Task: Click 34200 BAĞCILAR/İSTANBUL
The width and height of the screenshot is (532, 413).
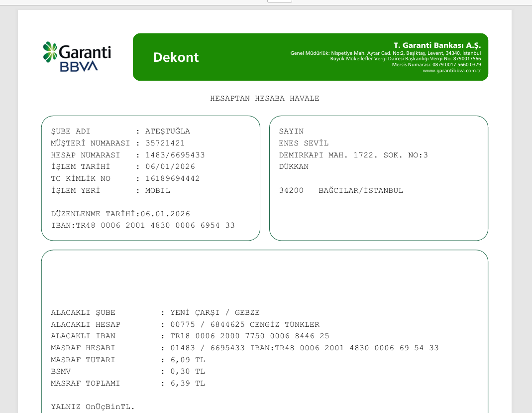Action: (341, 190)
